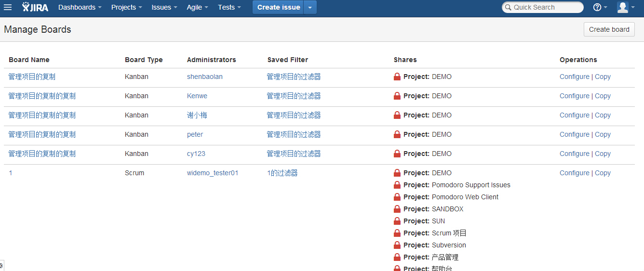Open board 管理项目的复制的复制 by Kenwe
Viewport: 644px width, 271px height.
click(x=42, y=96)
